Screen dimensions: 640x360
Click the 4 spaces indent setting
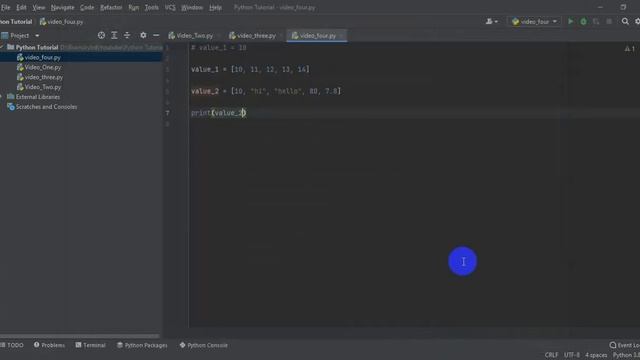tap(596, 355)
